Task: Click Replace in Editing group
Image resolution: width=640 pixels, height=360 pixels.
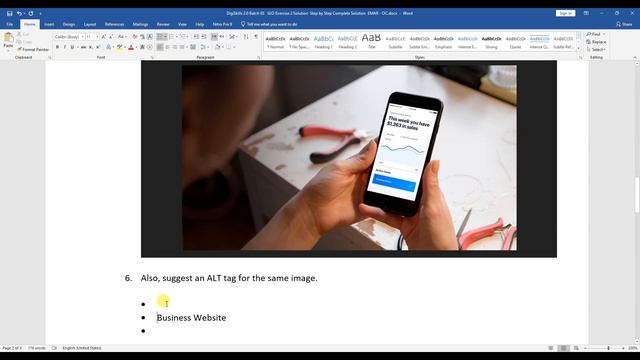Action: point(596,42)
